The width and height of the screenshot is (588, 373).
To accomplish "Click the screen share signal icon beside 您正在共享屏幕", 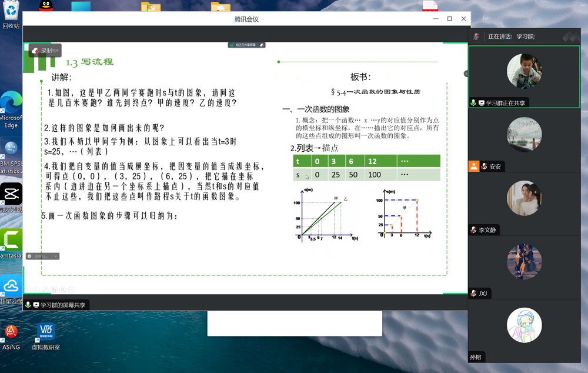I will (x=232, y=45).
